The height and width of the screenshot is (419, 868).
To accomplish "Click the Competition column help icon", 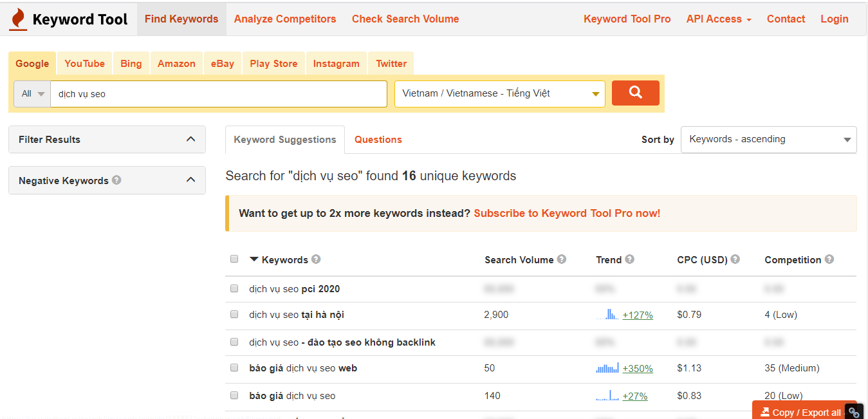I will (829, 259).
